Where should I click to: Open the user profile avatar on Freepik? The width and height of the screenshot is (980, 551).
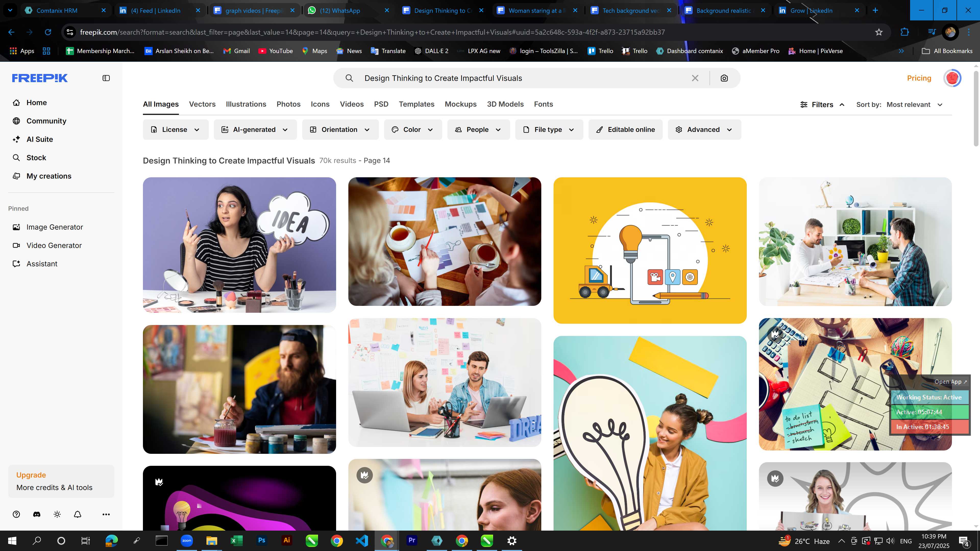(x=952, y=78)
